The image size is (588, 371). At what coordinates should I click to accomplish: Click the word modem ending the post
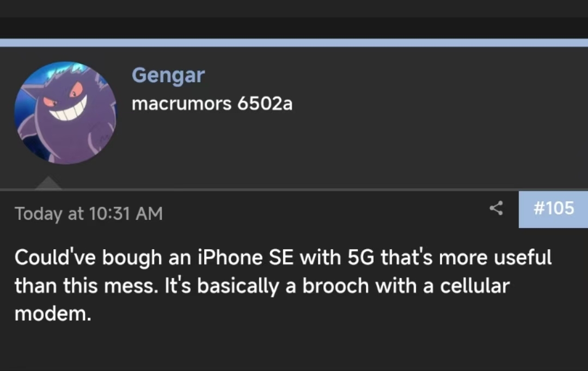point(52,314)
